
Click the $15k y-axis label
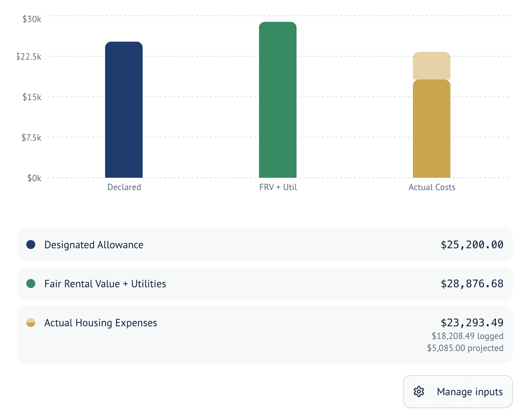coord(32,97)
